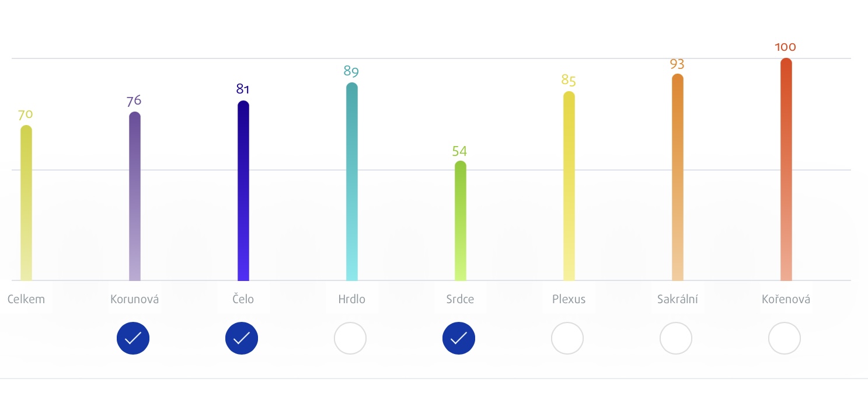This screenshot has height=399, width=868.
Task: Click the value 100 above Kořenová
Action: 786,47
